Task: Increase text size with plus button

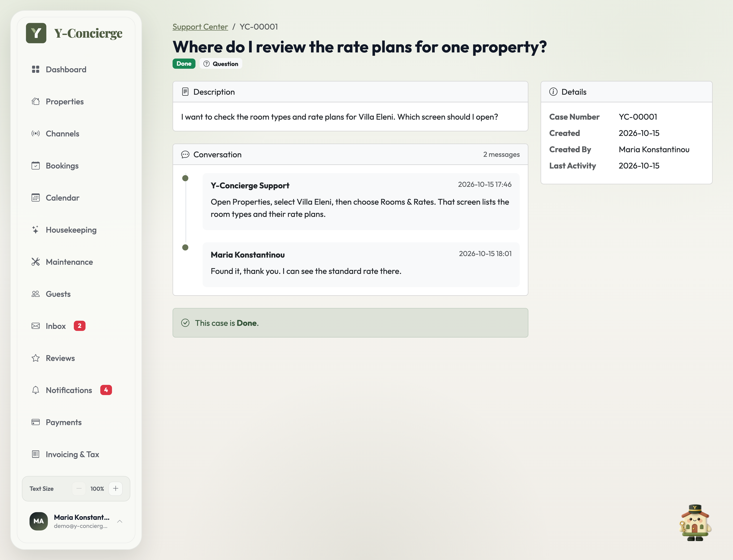Action: 116,488
